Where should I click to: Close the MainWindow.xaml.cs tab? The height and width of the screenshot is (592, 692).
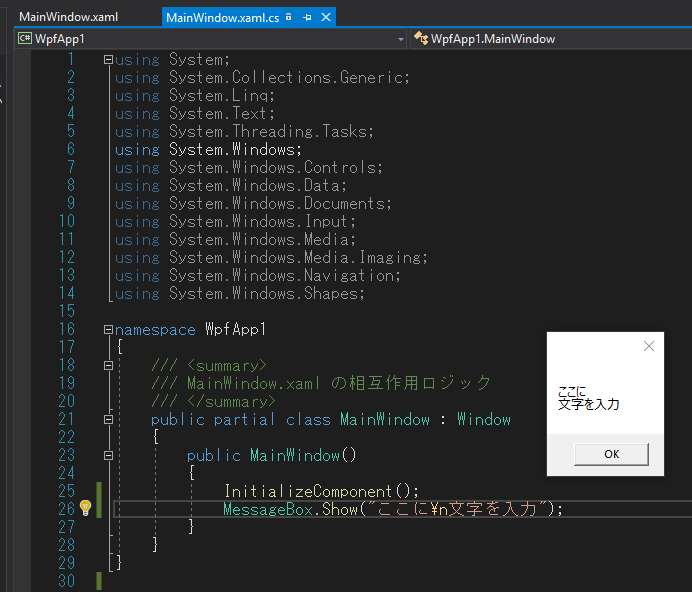pyautogui.click(x=326, y=17)
